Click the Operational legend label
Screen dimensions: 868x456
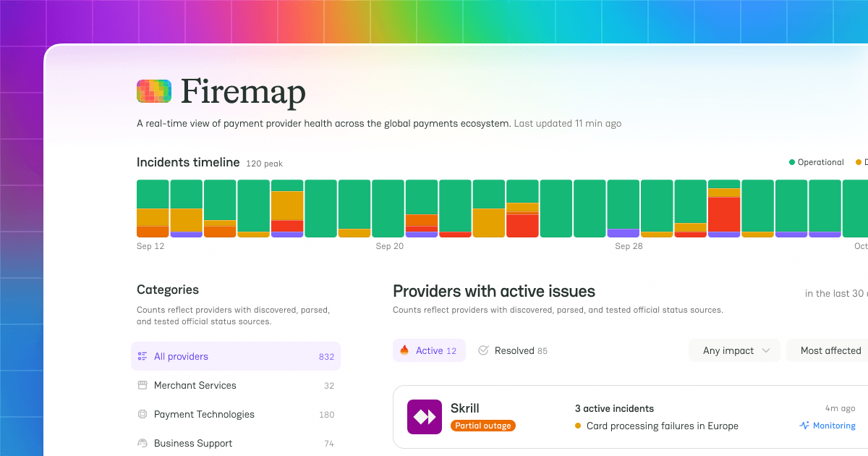coord(821,162)
